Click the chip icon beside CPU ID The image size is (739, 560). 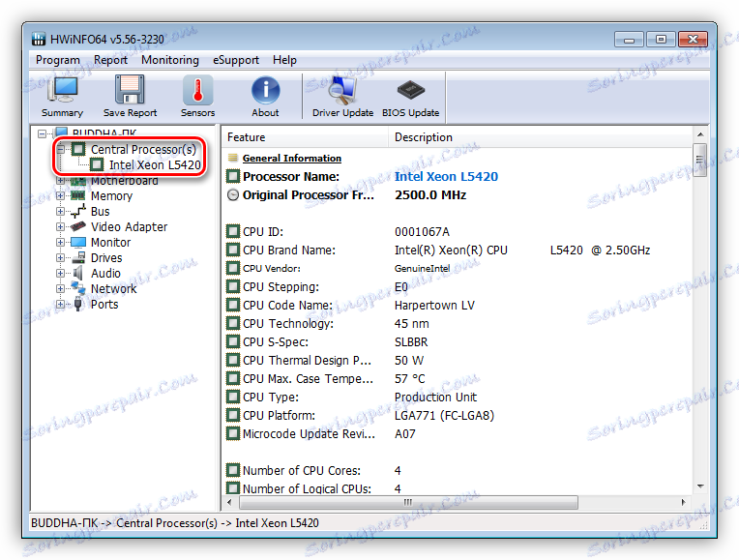point(233,231)
